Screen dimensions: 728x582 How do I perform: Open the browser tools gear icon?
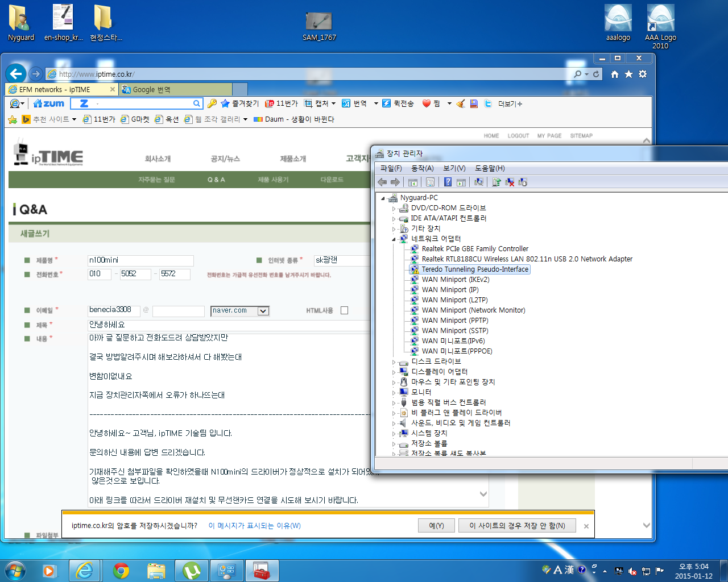point(643,74)
